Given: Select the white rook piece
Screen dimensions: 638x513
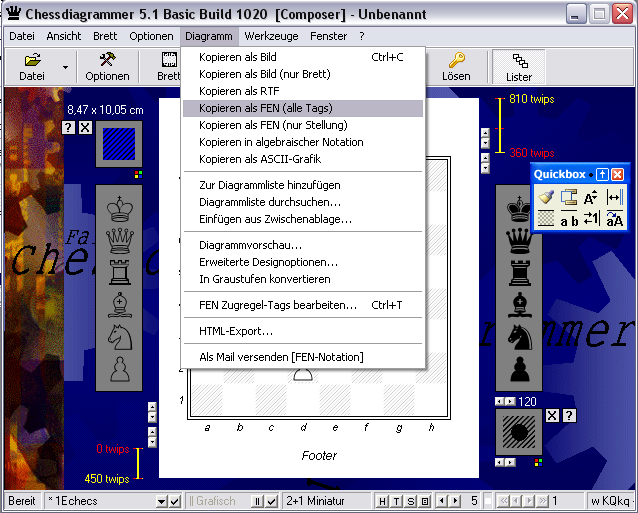Looking at the screenshot, I should (120, 273).
